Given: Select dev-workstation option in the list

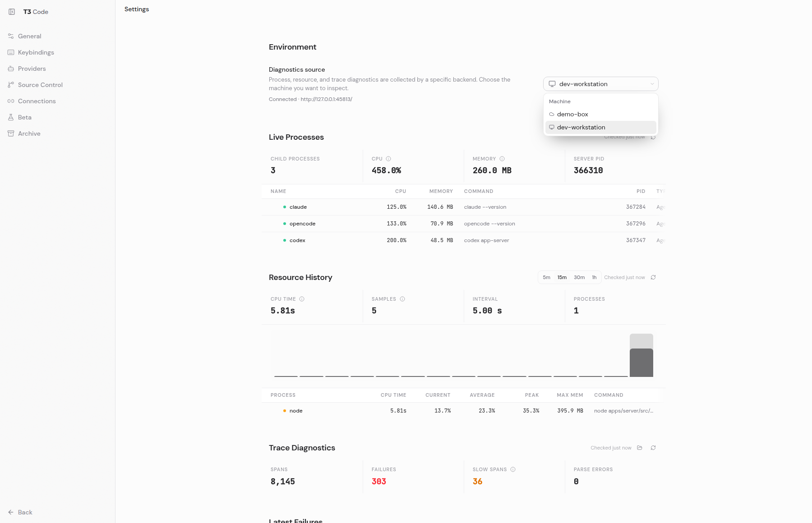Looking at the screenshot, I should pos(600,127).
